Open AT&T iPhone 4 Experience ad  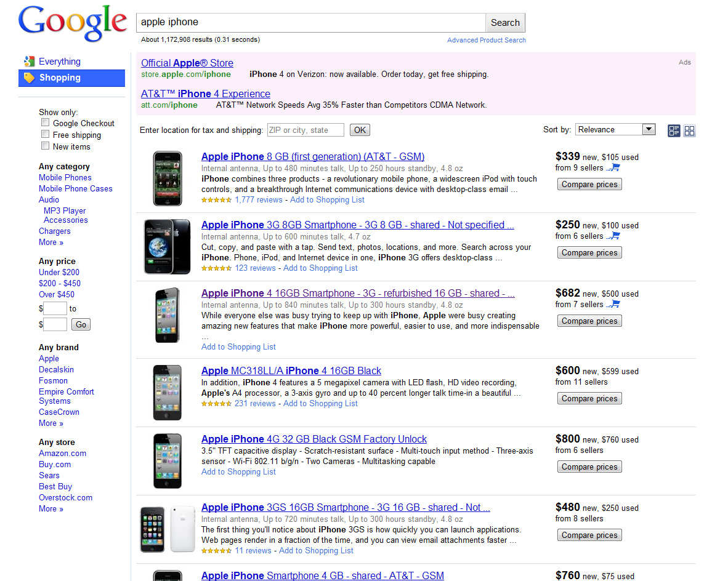(x=206, y=94)
